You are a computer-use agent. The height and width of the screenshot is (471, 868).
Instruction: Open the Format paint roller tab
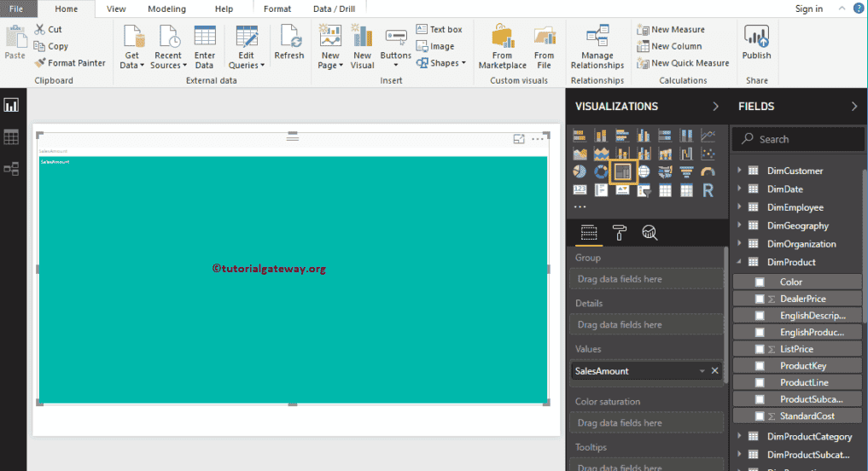point(620,233)
